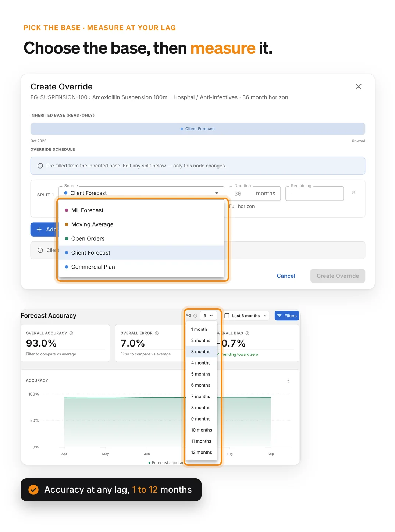Click the Create Override button
395x532 pixels.
point(338,276)
